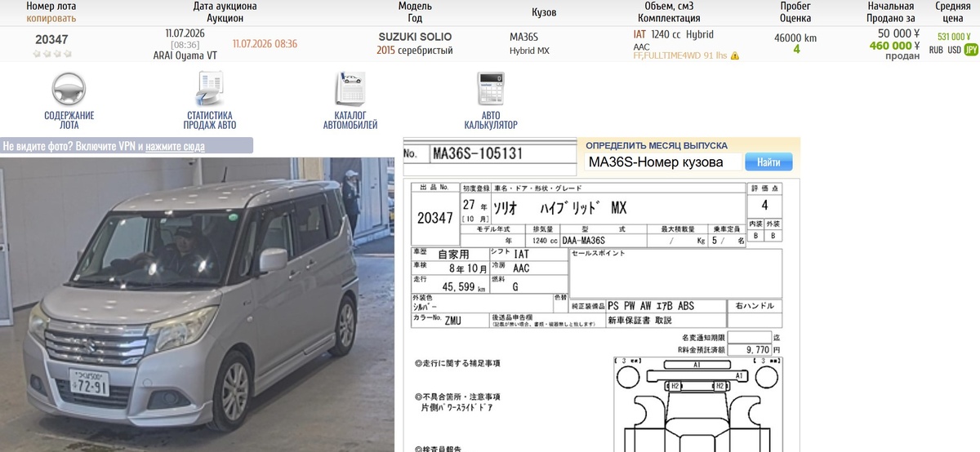Screen dimensions: 980x452
Task: Focus the MA36S-Номер кузова input field
Action: click(x=663, y=162)
